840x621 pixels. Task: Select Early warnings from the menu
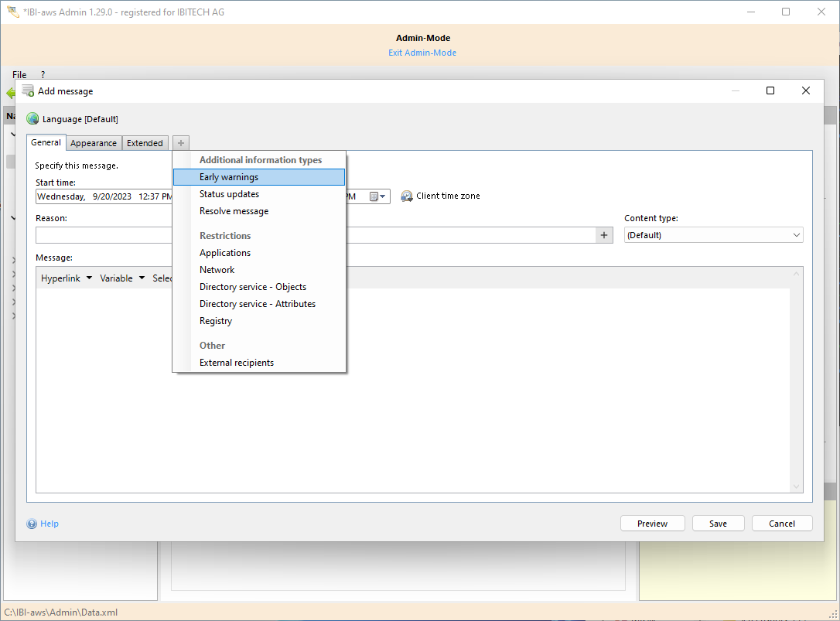229,177
